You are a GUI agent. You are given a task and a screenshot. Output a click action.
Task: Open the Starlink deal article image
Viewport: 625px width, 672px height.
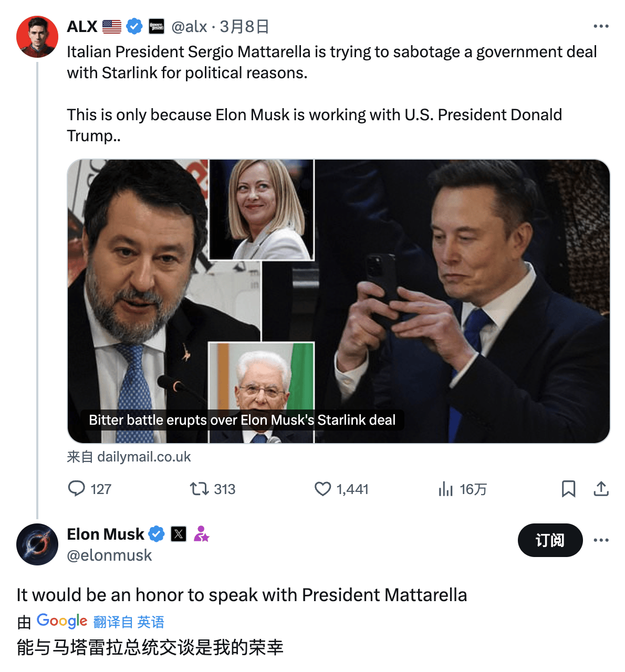coord(338,301)
